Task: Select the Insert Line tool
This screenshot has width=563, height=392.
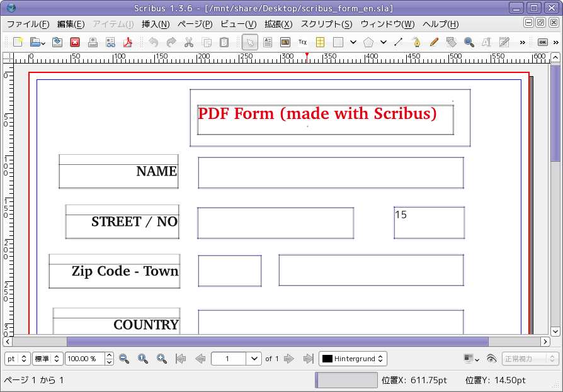Action: [398, 42]
